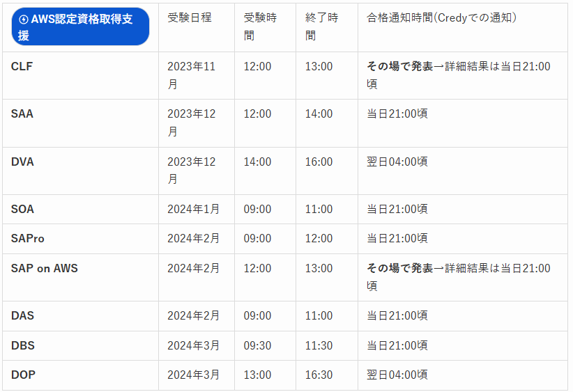Click the 16:30 end time for DOP

tap(319, 375)
